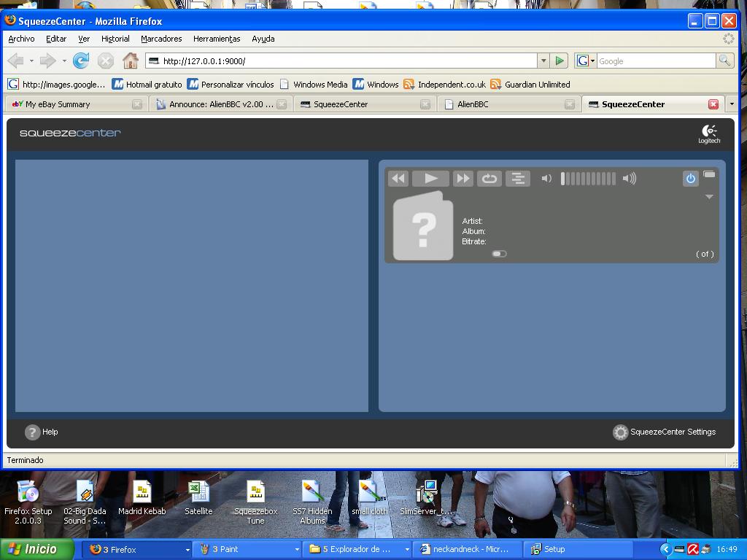Expand the player selection dropdown arrow
The width and height of the screenshot is (747, 560).
(x=708, y=197)
